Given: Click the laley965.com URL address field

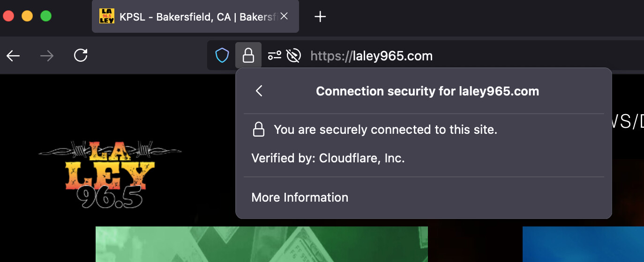Looking at the screenshot, I should [372, 56].
